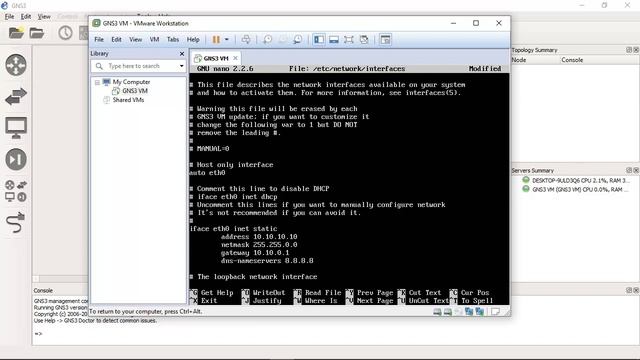Open VMware File menu

[x=99, y=40]
